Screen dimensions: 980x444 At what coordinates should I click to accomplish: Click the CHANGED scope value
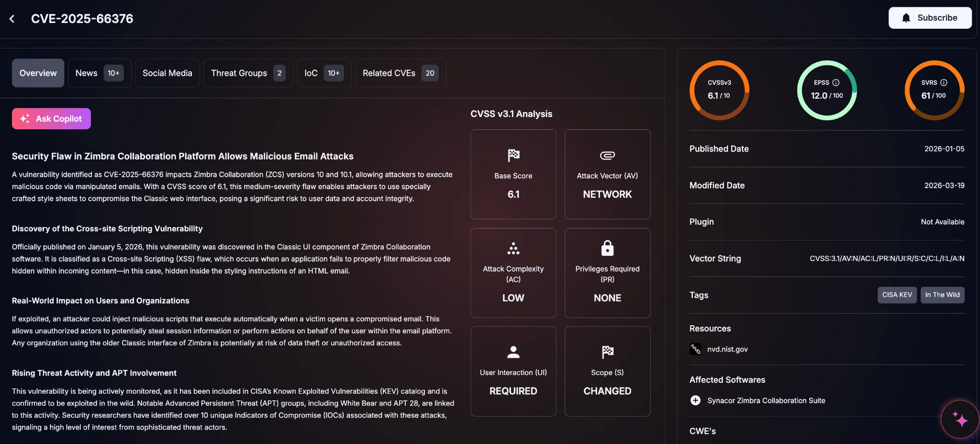pos(607,391)
